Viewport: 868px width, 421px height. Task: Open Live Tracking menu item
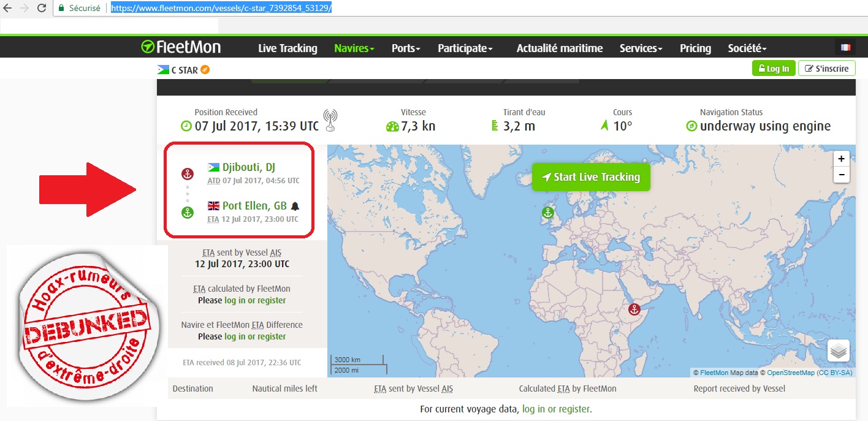287,48
